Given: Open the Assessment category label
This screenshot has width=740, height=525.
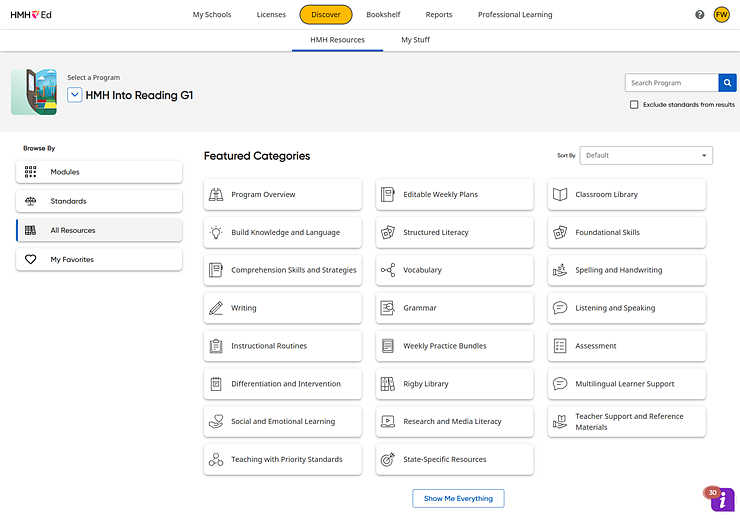Looking at the screenshot, I should (596, 346).
